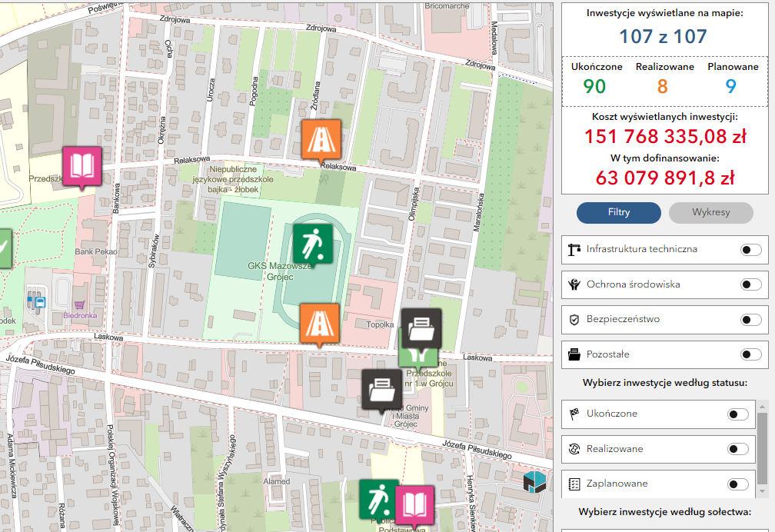Click the crane icon for Infrastruktura techniczna
Viewport: 775px width, 532px height.
[x=574, y=250]
